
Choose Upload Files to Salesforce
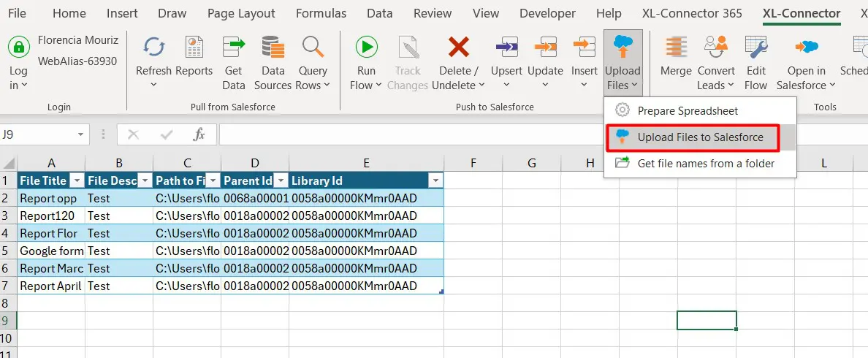700,137
